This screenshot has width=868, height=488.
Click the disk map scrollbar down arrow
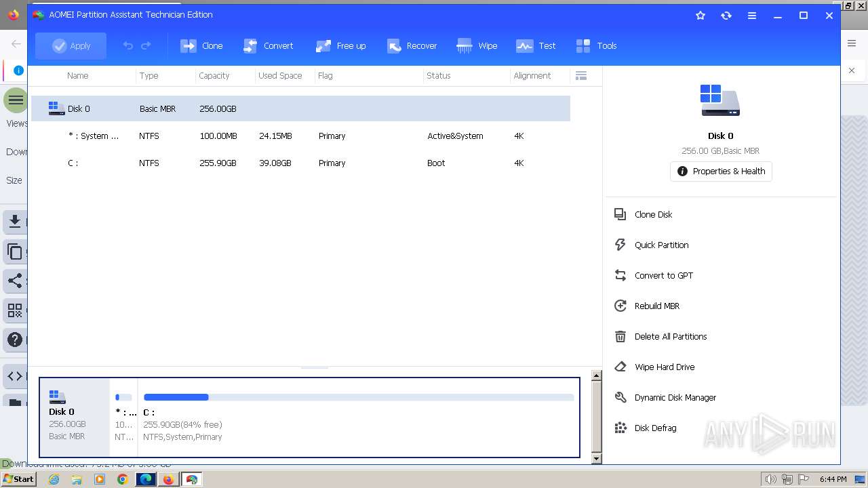coord(597,459)
